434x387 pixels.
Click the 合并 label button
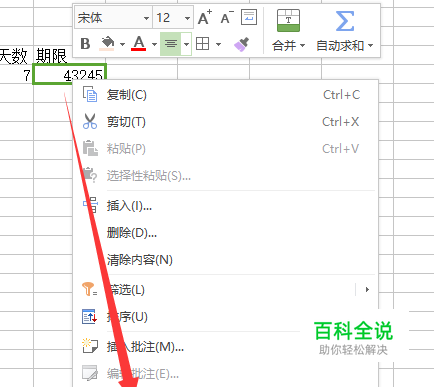click(284, 45)
